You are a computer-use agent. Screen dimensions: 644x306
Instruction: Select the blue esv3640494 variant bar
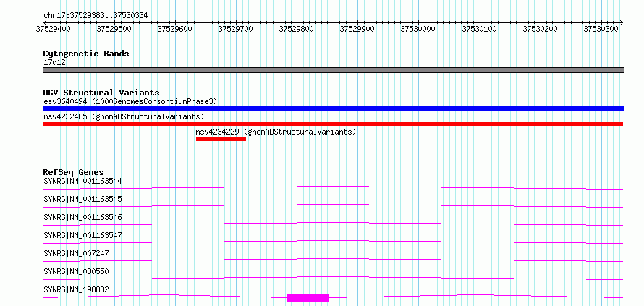333,109
